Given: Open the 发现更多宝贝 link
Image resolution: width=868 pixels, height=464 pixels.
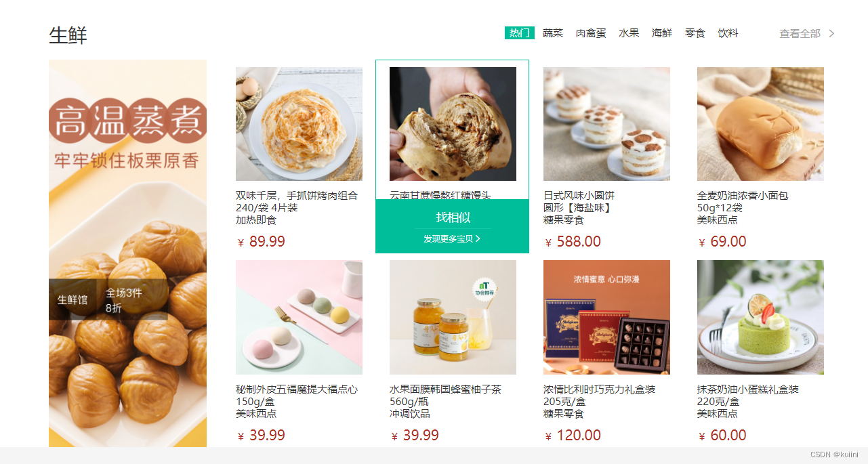Looking at the screenshot, I should (x=448, y=238).
